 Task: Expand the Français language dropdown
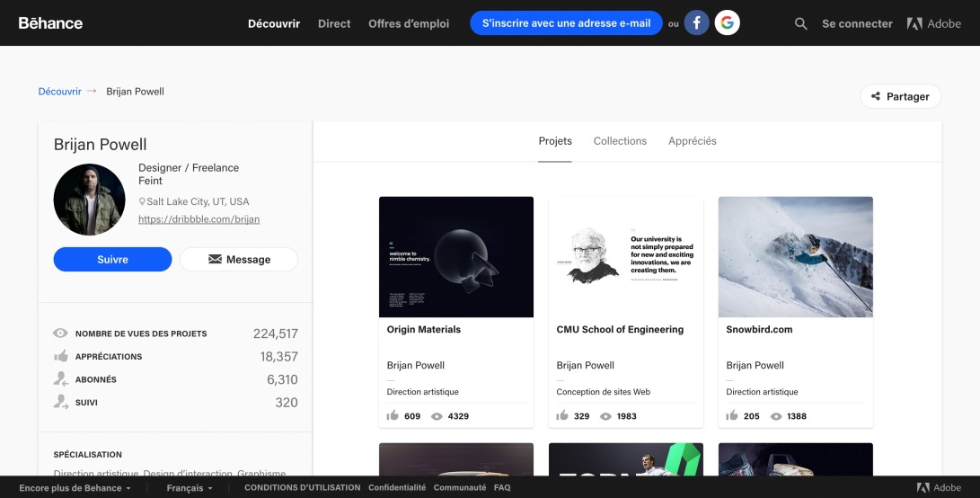pyautogui.click(x=190, y=488)
